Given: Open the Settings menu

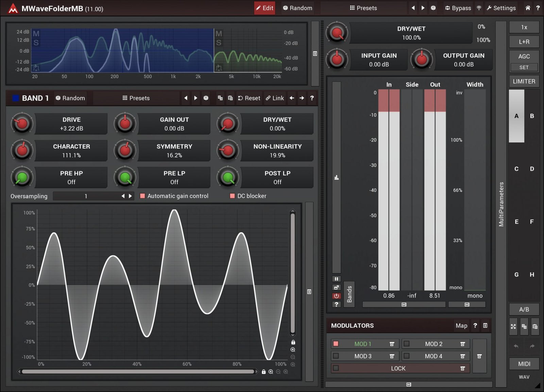Looking at the screenshot, I should point(501,8).
